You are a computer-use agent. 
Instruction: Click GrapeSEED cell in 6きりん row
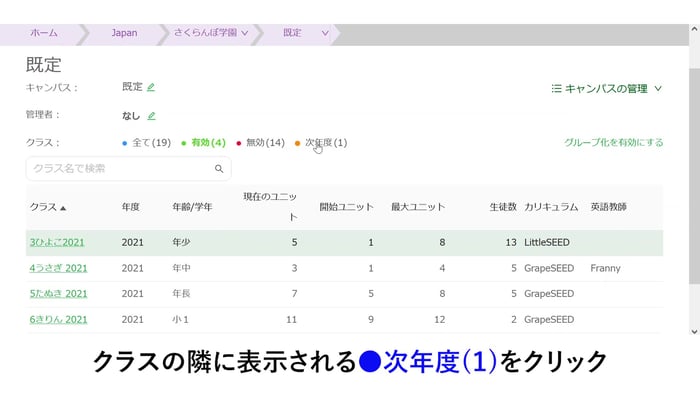coord(549,320)
